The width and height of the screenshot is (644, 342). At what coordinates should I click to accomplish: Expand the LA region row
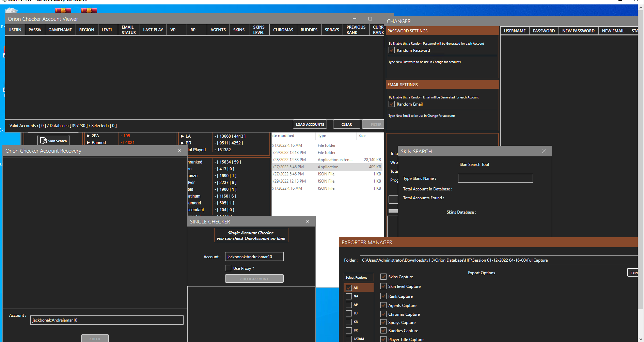pyautogui.click(x=182, y=136)
